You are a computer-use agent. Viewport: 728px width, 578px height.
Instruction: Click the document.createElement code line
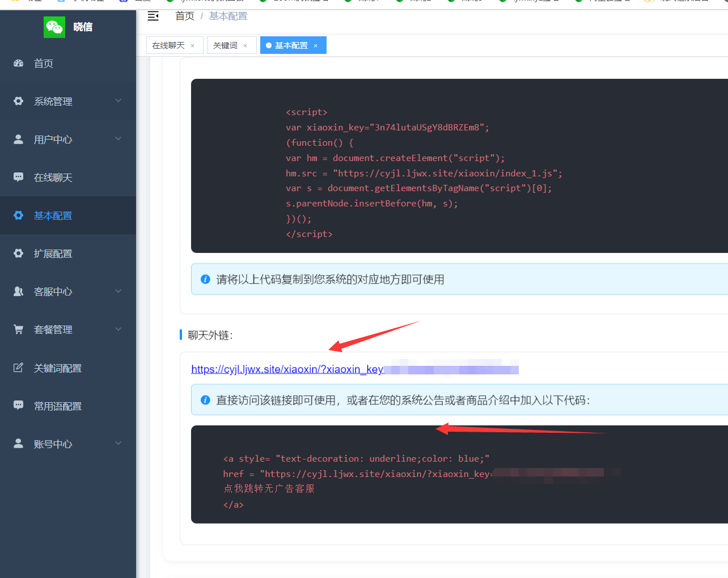coord(395,158)
